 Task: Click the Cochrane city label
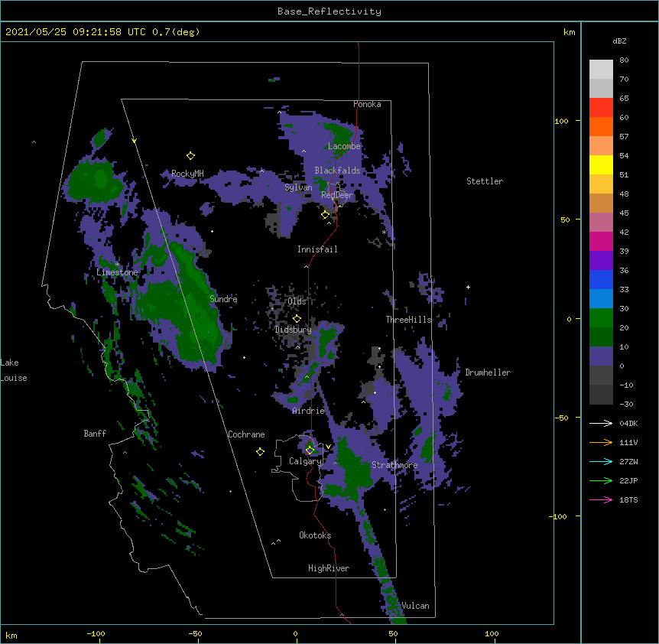coord(246,434)
